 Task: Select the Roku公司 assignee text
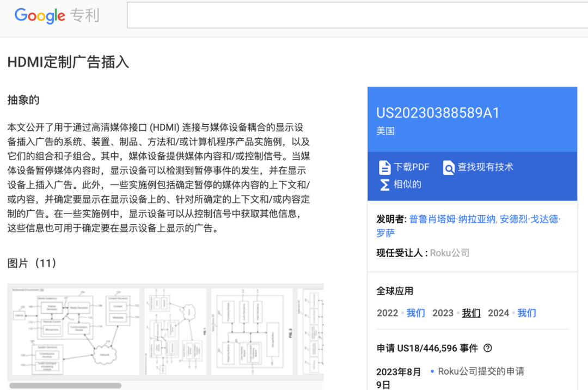(450, 253)
